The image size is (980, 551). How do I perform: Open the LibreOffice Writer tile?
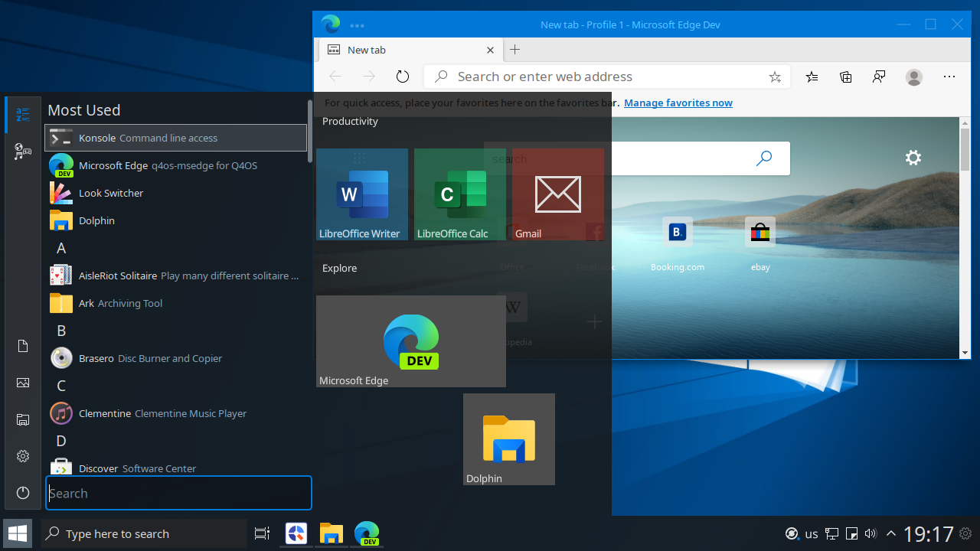362,194
